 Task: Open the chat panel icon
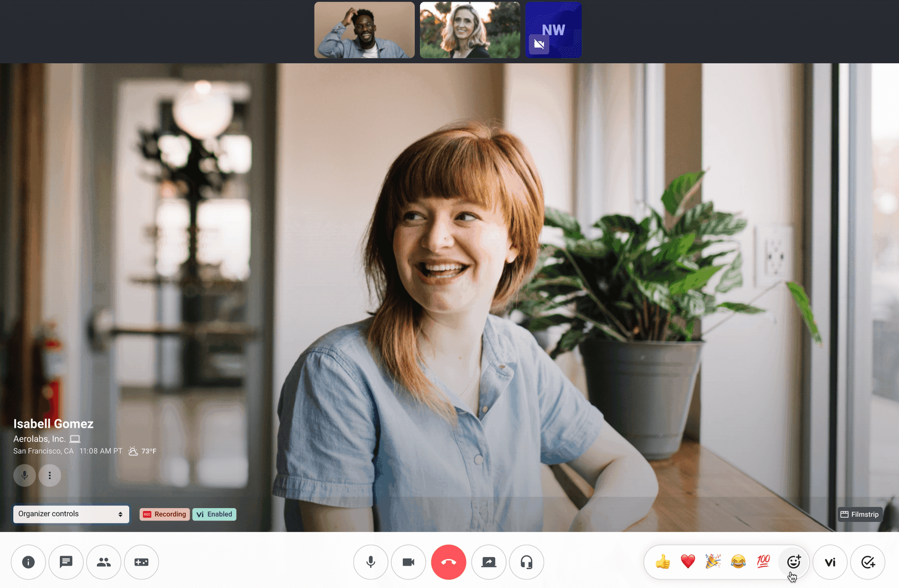[66, 562]
